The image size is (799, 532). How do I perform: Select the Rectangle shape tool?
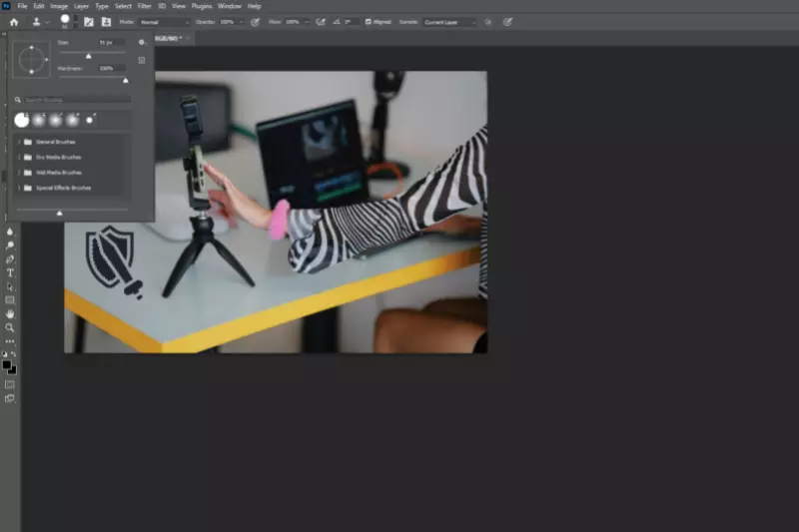10,300
